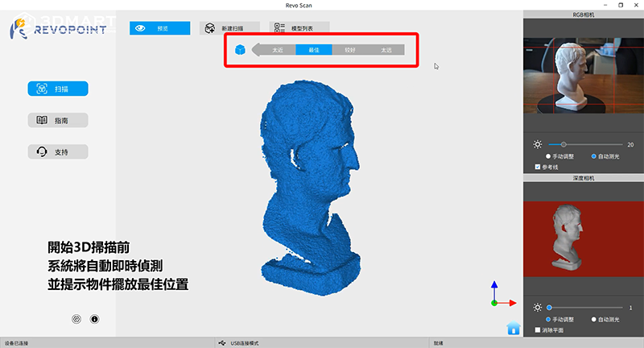Enable the 消除平面 remove plane checkbox
The width and height of the screenshot is (644, 348).
pos(538,329)
